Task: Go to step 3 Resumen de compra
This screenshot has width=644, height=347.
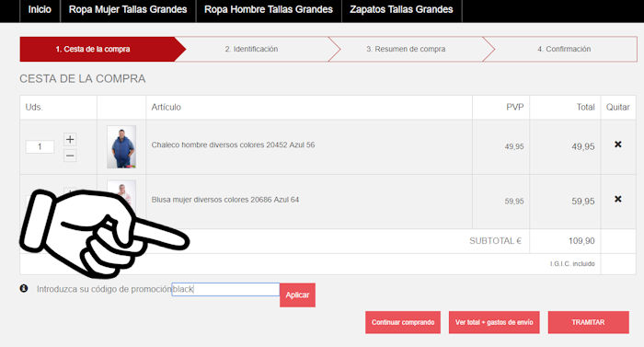Action: (x=406, y=50)
